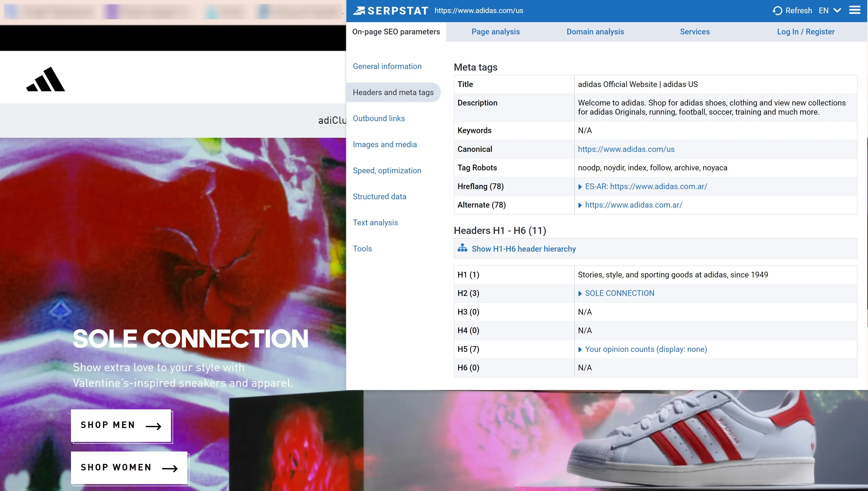Click the 'Headers H1 - H6 (11)' heading
Image resolution: width=868 pixels, height=491 pixels.
point(500,231)
